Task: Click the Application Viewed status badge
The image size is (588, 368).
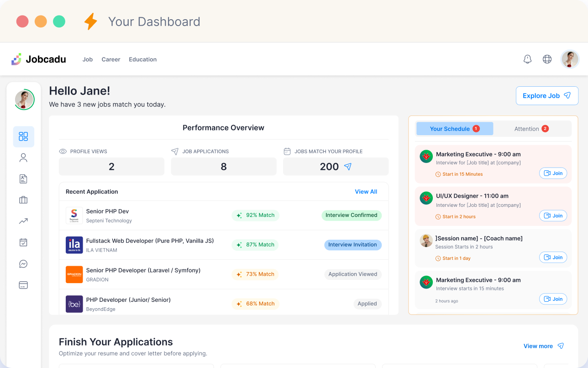Action: pyautogui.click(x=353, y=274)
